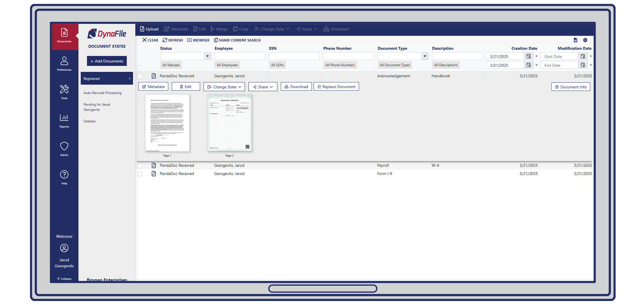
Task: Open the Status filter dropdown
Action: coord(207,56)
